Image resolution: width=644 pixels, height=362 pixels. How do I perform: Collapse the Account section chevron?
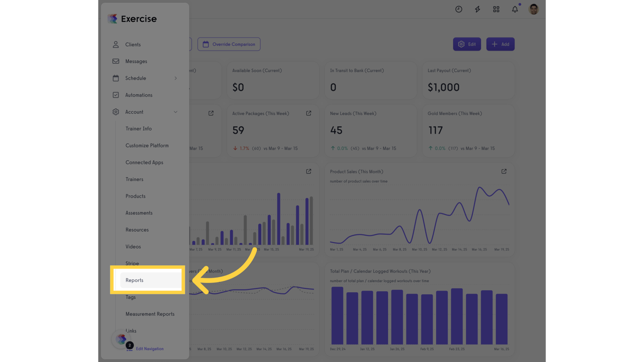pos(176,112)
